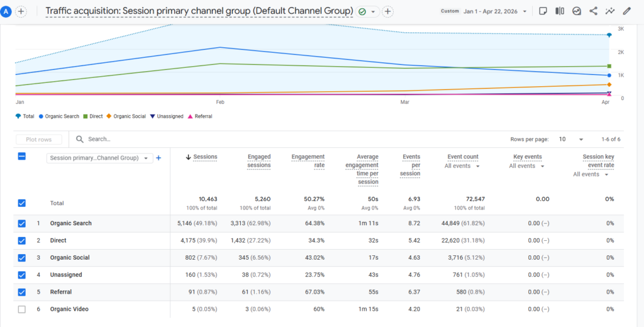Sort by Engagement rate column header
The height and width of the screenshot is (327, 644).
pyautogui.click(x=308, y=160)
